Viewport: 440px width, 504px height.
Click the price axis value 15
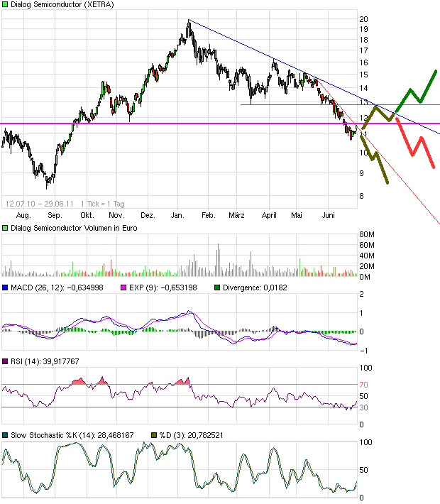point(363,75)
